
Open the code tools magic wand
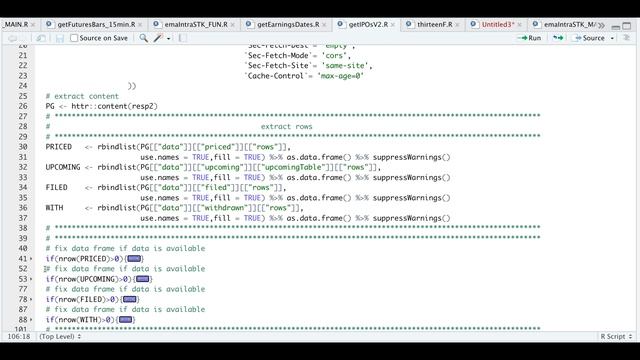click(158, 38)
